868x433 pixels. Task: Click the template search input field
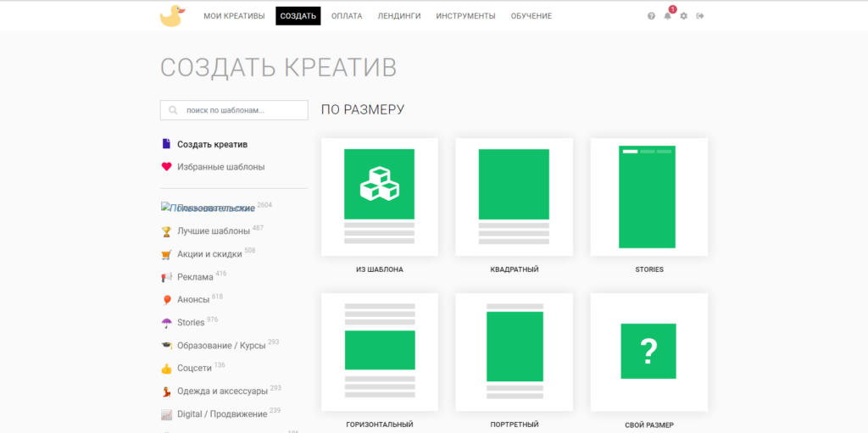click(241, 110)
